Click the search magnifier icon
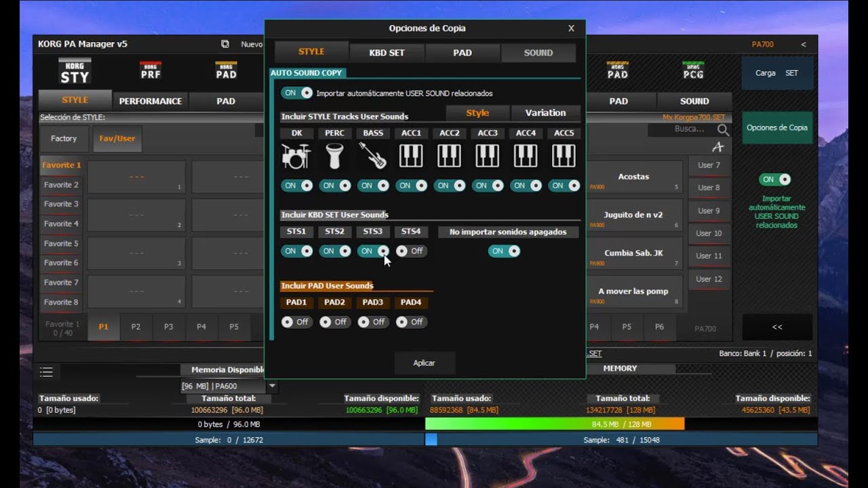Screen dimensions: 868x488 723,129
